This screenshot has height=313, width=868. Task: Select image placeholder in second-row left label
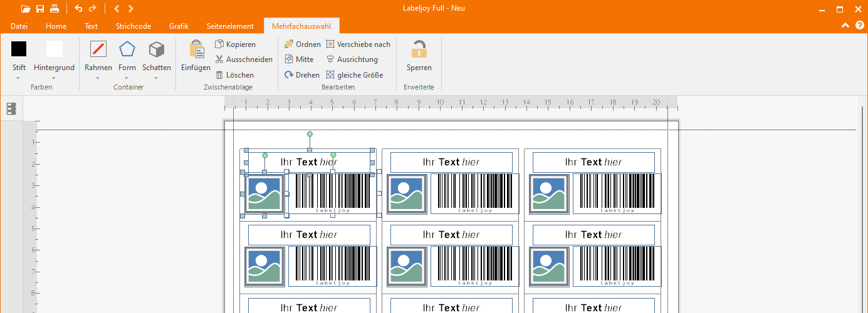[x=264, y=267]
